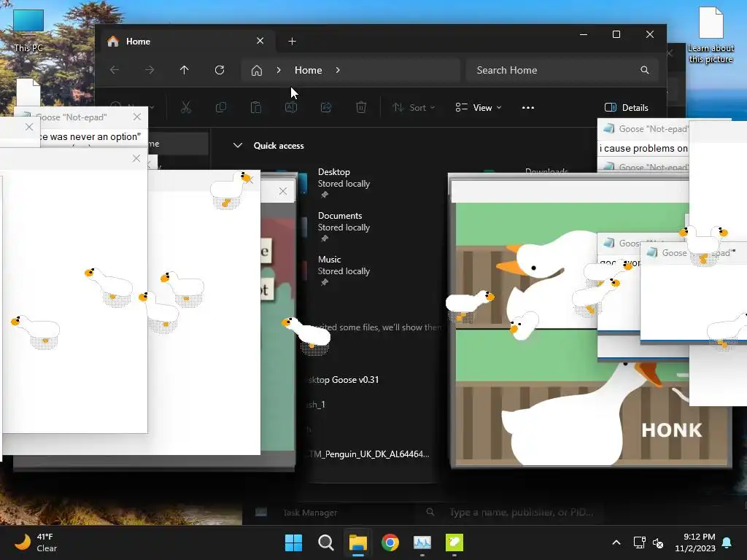Open the weather widget 41°F Clear

coord(36,542)
